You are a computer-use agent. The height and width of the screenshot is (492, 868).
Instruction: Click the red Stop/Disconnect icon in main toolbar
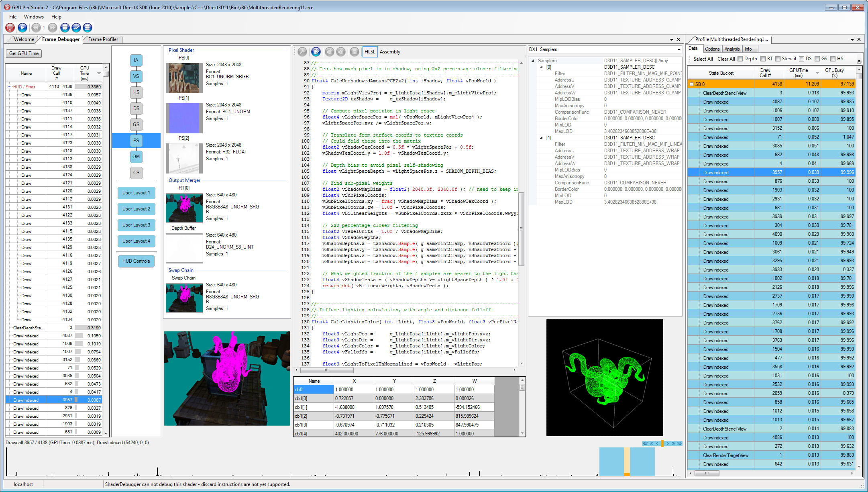[10, 27]
